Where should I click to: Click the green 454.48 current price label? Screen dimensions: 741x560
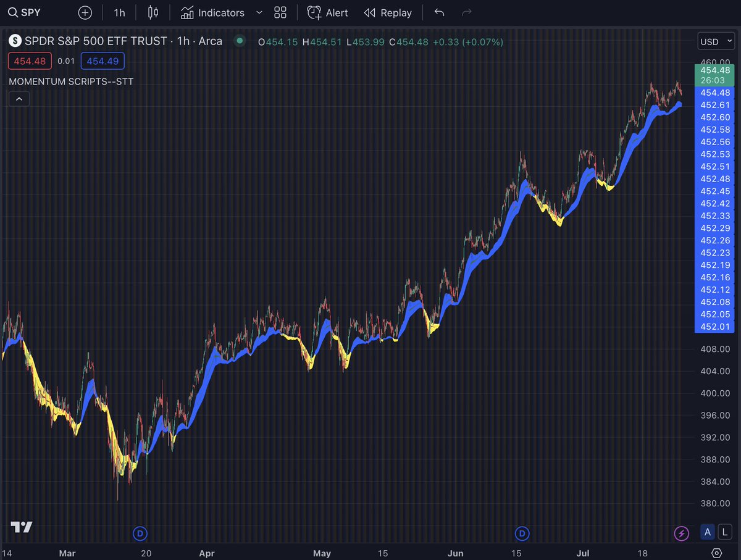[715, 75]
